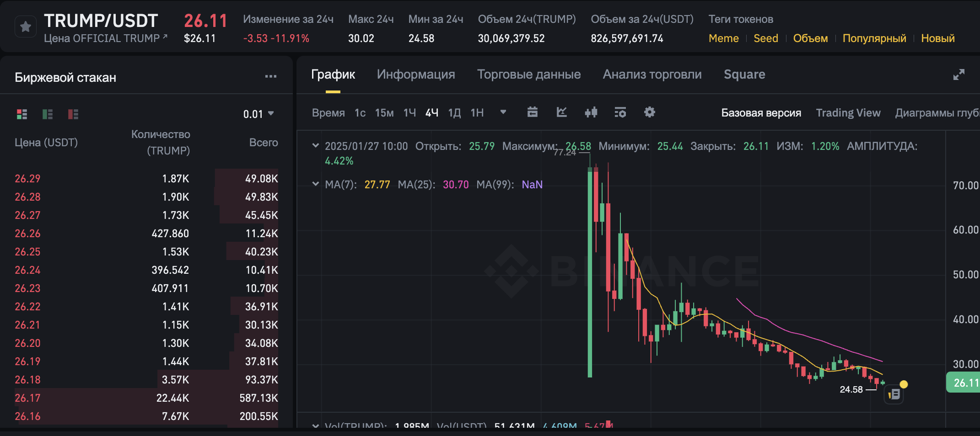Click the MA(25) 30.70 value

click(456, 185)
